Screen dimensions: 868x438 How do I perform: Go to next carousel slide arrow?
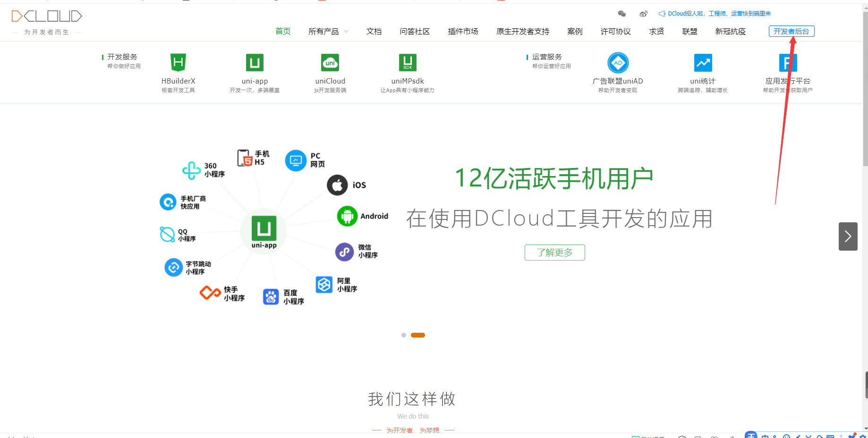[x=848, y=236]
